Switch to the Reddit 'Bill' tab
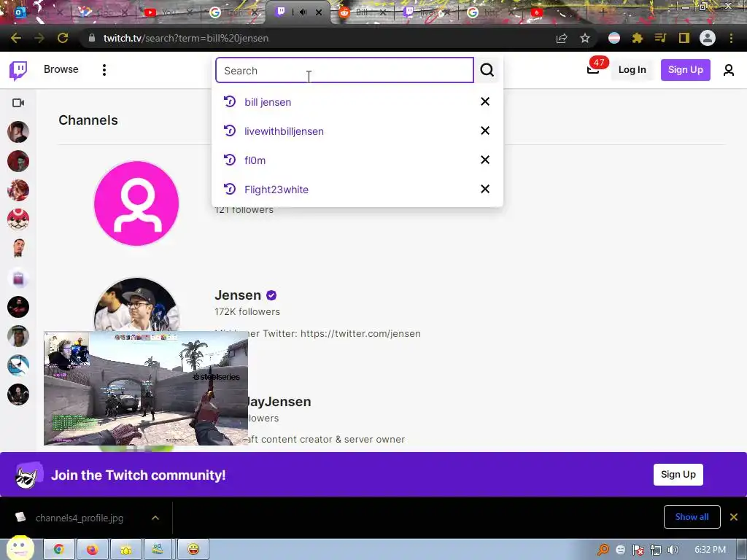 pyautogui.click(x=363, y=12)
